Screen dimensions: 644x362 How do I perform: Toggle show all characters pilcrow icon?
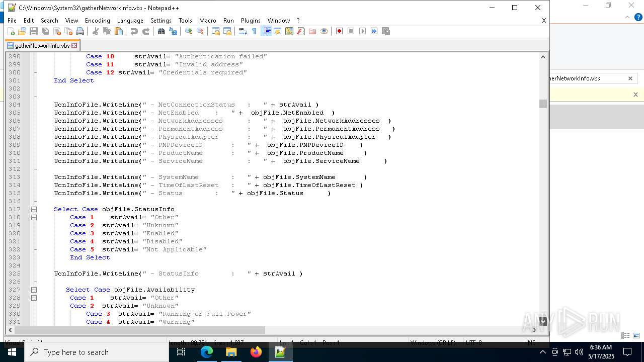click(x=255, y=31)
